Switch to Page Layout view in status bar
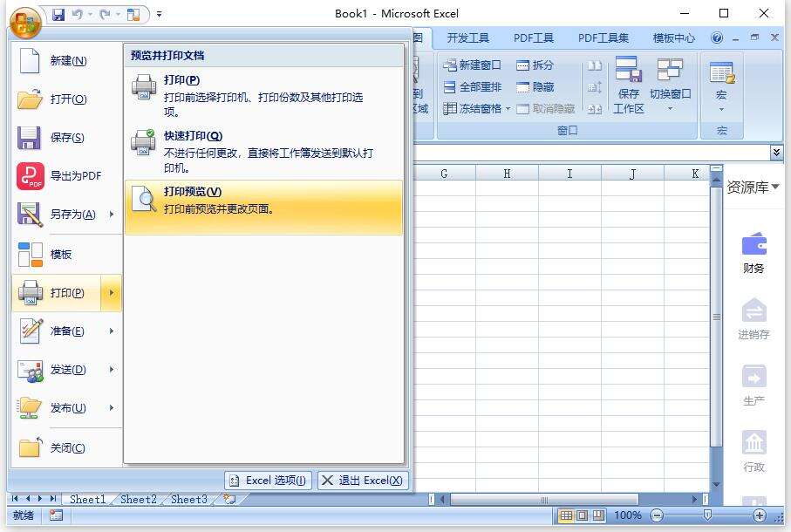Image resolution: width=791 pixels, height=532 pixels. (x=583, y=515)
